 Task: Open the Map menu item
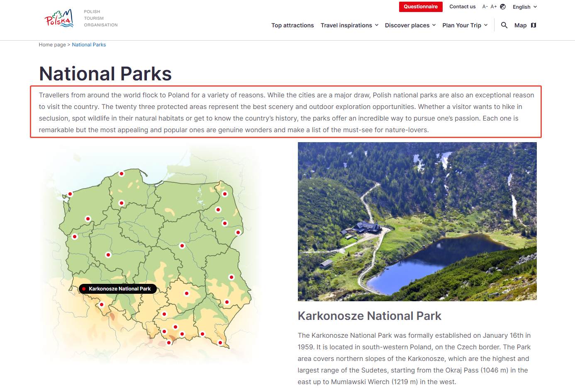pyautogui.click(x=520, y=25)
